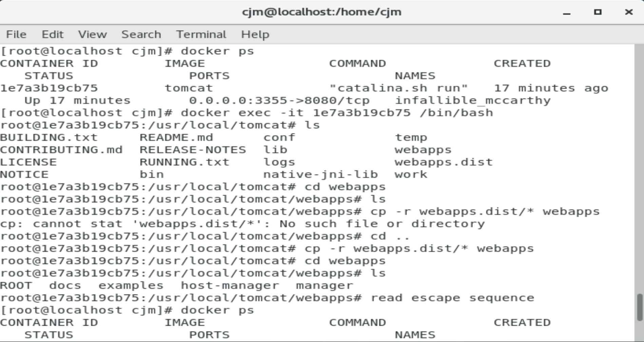Image resolution: width=644 pixels, height=342 pixels.
Task: Click the "cannot stat" error line
Action: click(x=242, y=224)
